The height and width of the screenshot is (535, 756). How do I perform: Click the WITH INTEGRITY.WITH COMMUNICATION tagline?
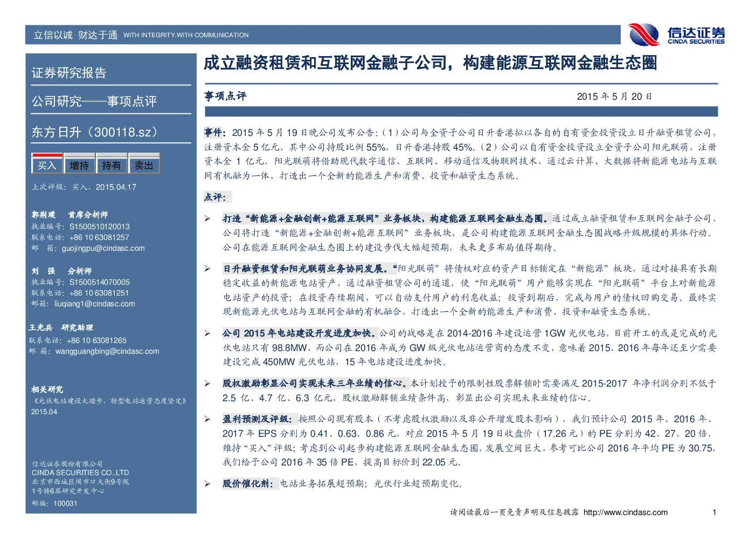[186, 35]
